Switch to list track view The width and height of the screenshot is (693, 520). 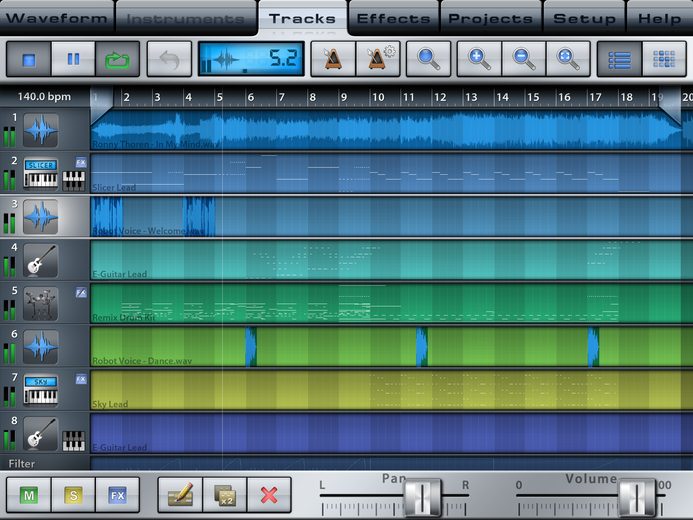point(620,59)
